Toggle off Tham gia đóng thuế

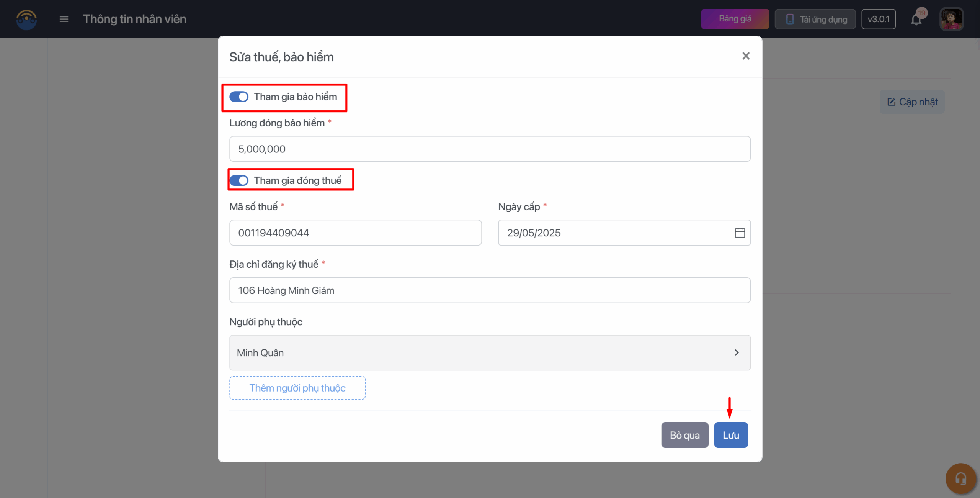pyautogui.click(x=239, y=180)
